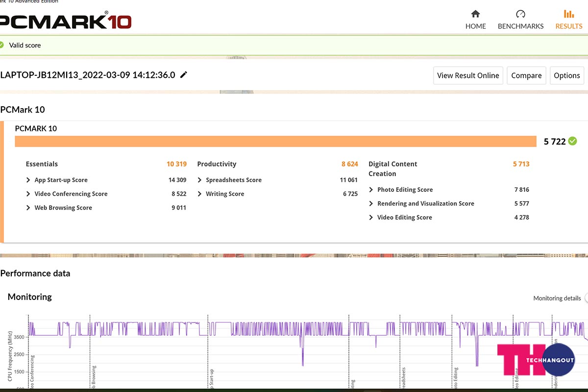Viewport: 588px width, 392px height.
Task: Click View Result Online button
Action: point(468,75)
